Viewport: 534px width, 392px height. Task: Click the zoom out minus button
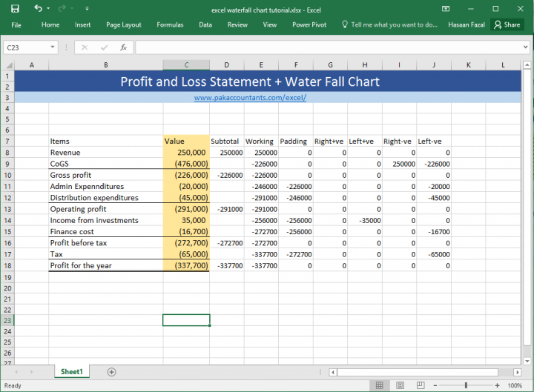point(435,385)
